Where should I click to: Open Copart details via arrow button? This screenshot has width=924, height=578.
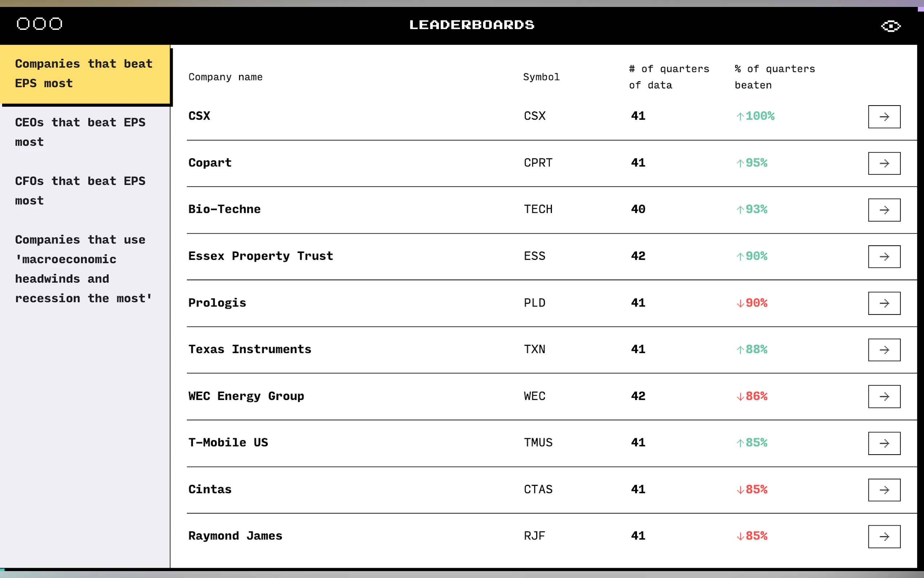coord(884,163)
